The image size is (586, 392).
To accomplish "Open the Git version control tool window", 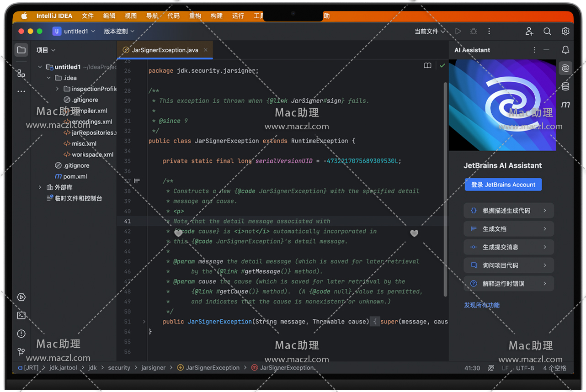I will [x=21, y=351].
